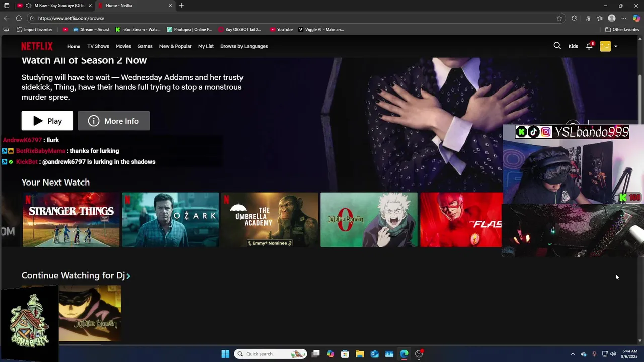Go back in the browser
Image resolution: width=644 pixels, height=362 pixels.
pos(7,18)
